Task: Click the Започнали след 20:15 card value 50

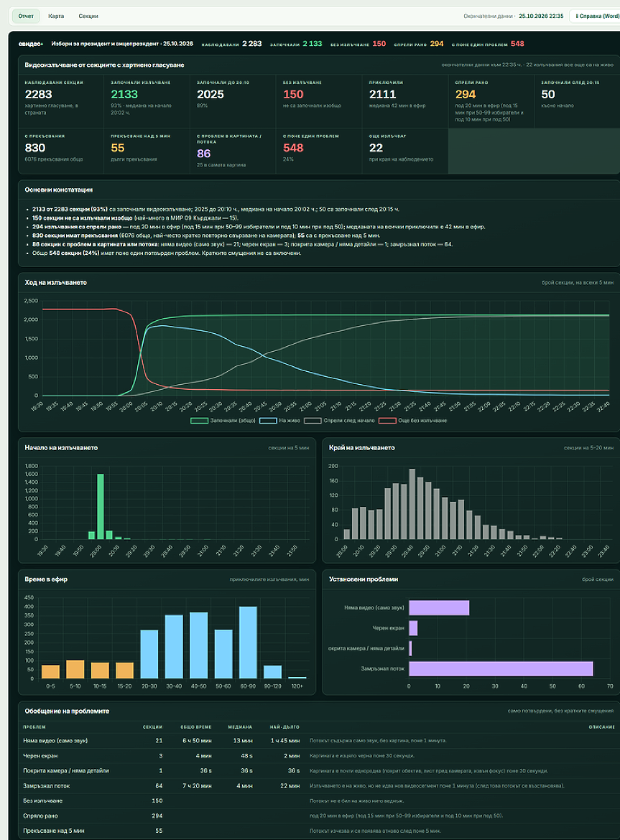Action: click(x=548, y=94)
